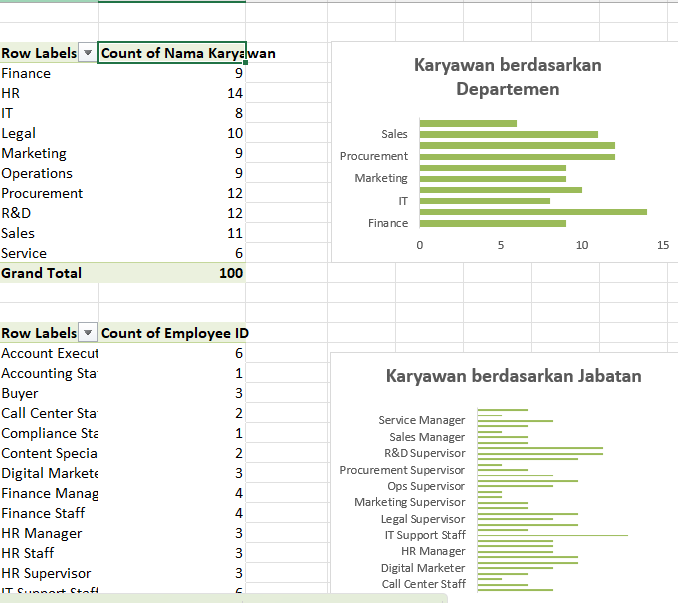Select the HR count value 14
This screenshot has width=678, height=603.
point(235,93)
